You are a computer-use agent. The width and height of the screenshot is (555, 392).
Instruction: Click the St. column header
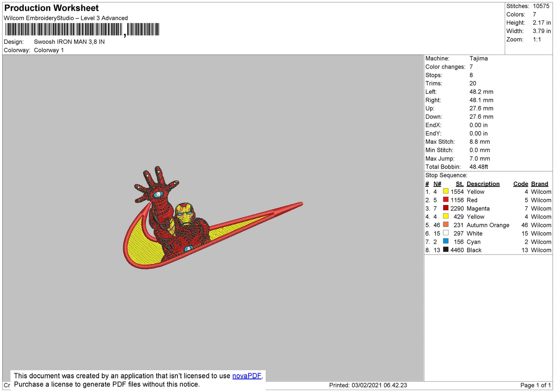(x=459, y=184)
